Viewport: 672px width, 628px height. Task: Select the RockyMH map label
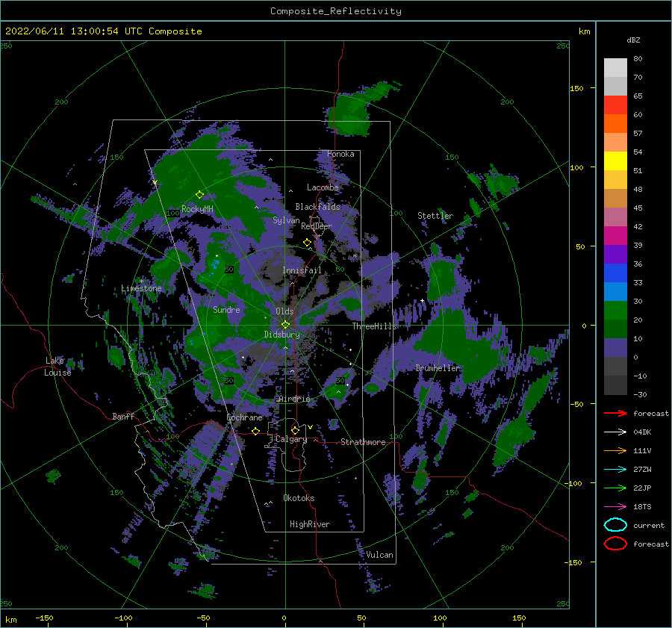(x=197, y=209)
